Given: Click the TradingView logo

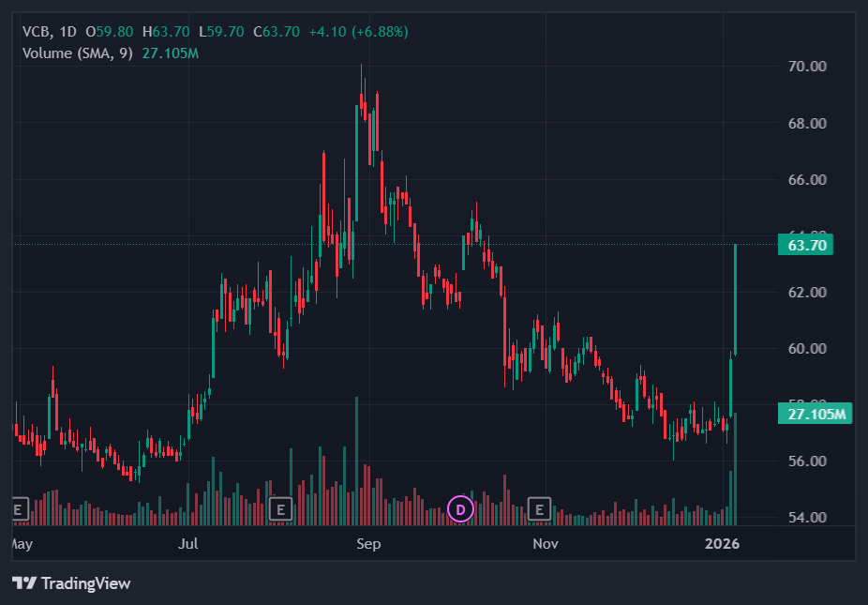Looking at the screenshot, I should pyautogui.click(x=71, y=583).
